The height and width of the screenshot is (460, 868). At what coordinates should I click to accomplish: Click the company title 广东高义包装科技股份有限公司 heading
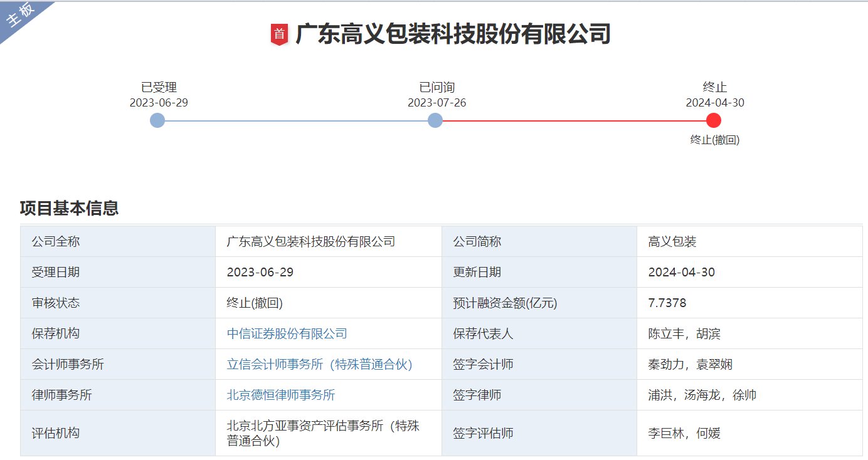453,34
